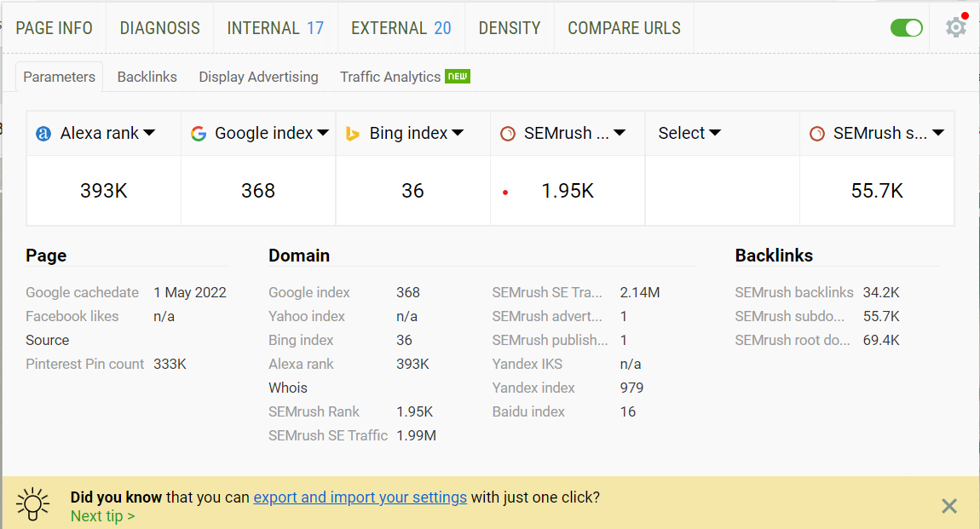The width and height of the screenshot is (980, 529).
Task: Click the SEMrush backlinks value 34.2K
Action: click(x=881, y=292)
